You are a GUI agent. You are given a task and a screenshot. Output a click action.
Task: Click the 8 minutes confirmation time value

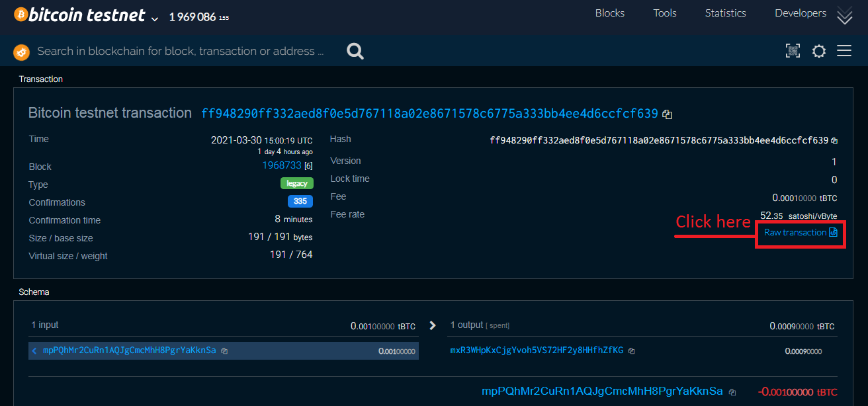point(294,219)
